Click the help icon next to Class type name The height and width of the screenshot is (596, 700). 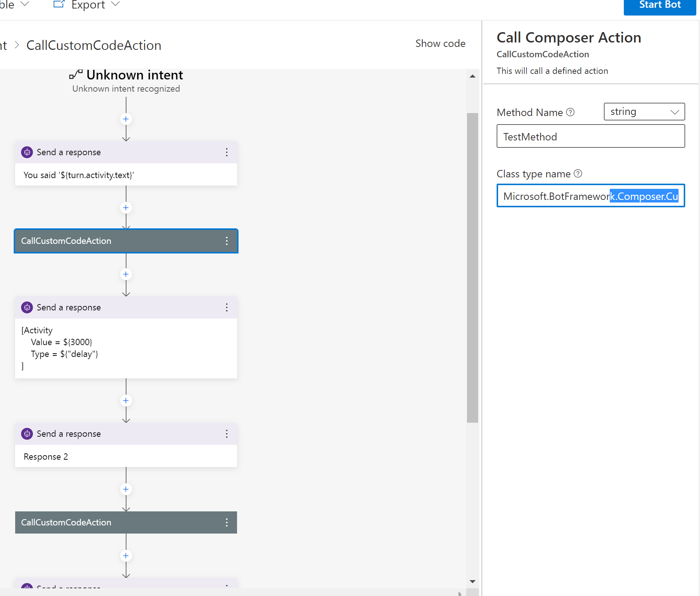tap(578, 173)
